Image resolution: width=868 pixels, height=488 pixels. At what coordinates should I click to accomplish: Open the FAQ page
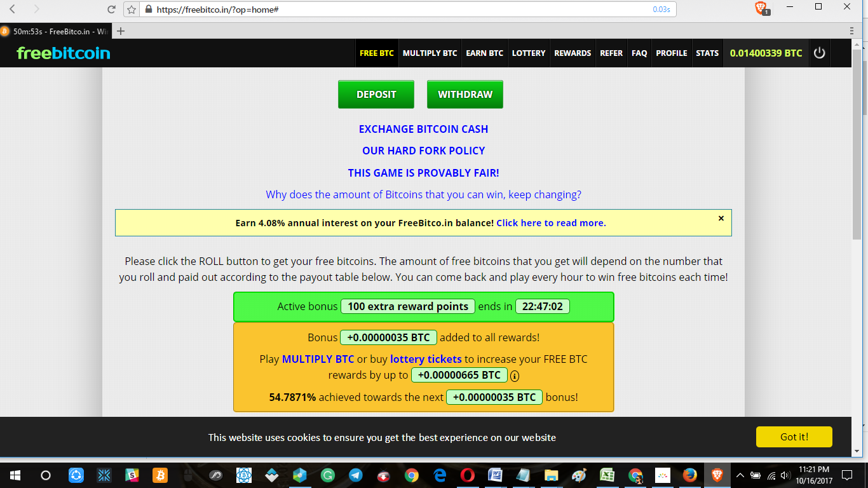tap(639, 53)
